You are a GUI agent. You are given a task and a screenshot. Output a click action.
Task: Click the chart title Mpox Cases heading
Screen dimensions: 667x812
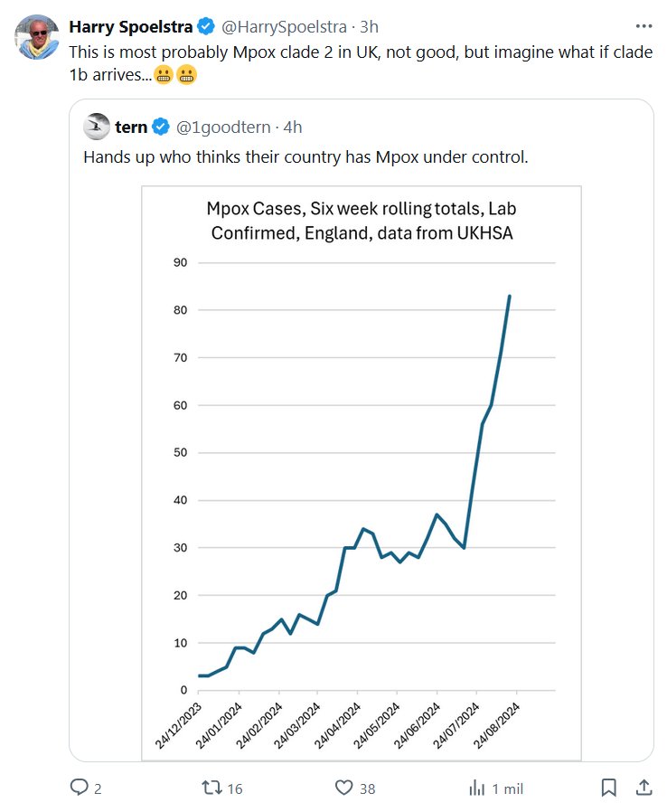tap(362, 221)
